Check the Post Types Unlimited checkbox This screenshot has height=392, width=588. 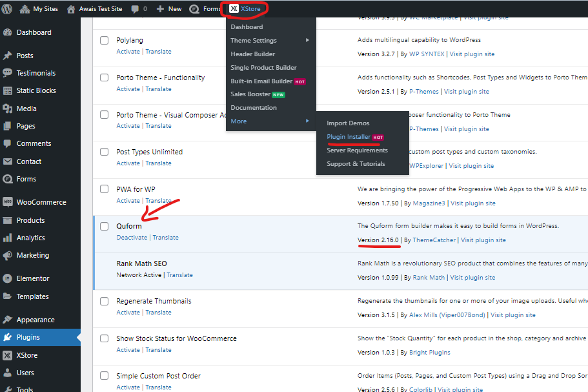pyautogui.click(x=105, y=152)
